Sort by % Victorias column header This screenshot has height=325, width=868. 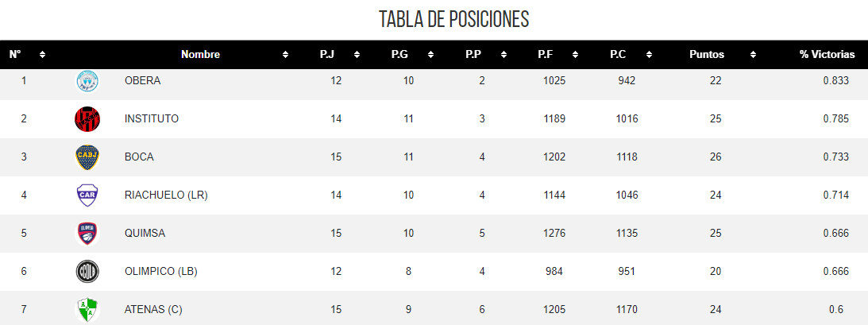827,55
